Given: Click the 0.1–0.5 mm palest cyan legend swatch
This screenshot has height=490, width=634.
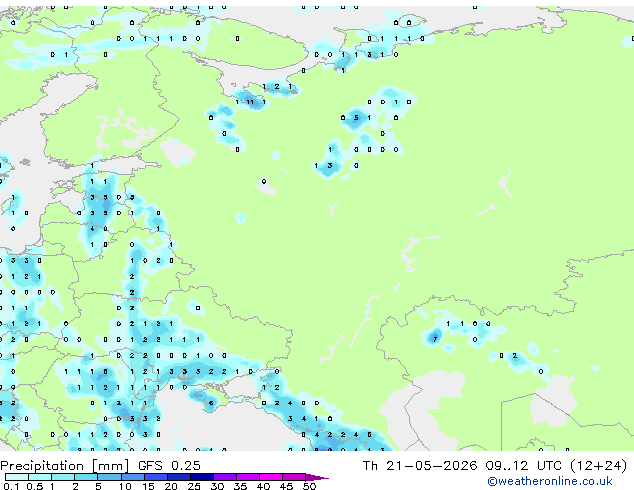Looking at the screenshot, I should tap(17, 477).
